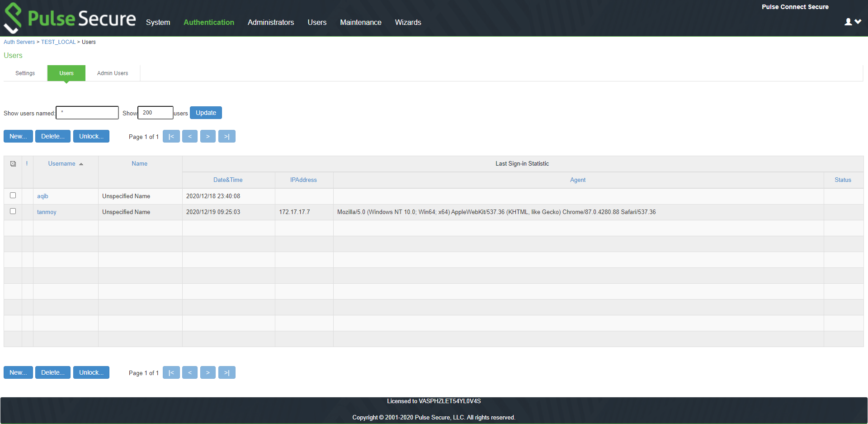Open the Users top menu
This screenshot has height=424, width=868.
pyautogui.click(x=317, y=22)
